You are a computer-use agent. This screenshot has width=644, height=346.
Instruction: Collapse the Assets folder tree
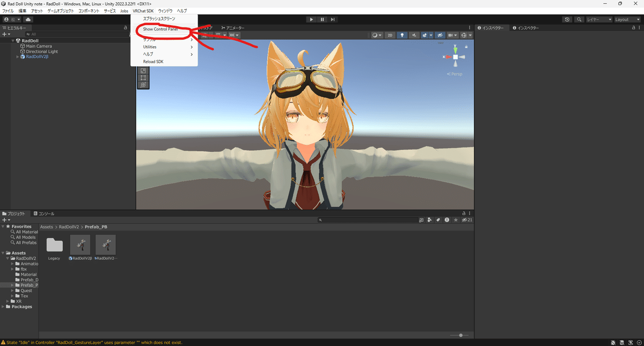[x=3, y=253]
